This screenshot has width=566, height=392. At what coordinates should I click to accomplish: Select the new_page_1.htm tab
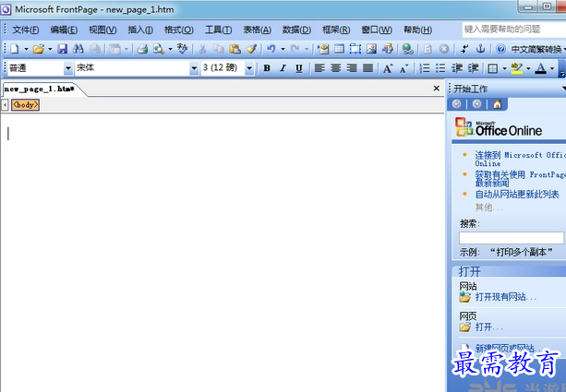40,89
